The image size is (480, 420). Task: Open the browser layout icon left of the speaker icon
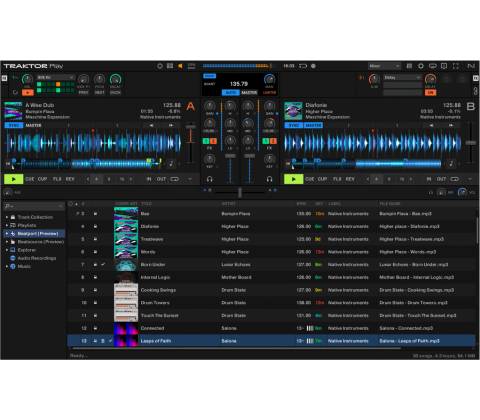170,66
